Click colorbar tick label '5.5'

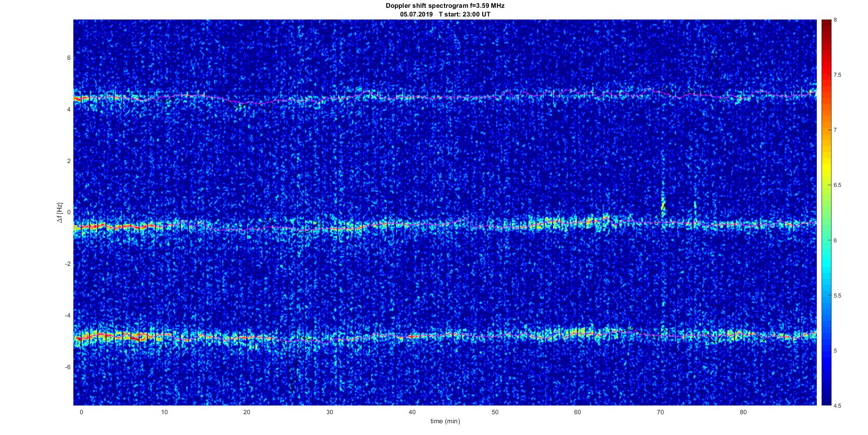[837, 295]
